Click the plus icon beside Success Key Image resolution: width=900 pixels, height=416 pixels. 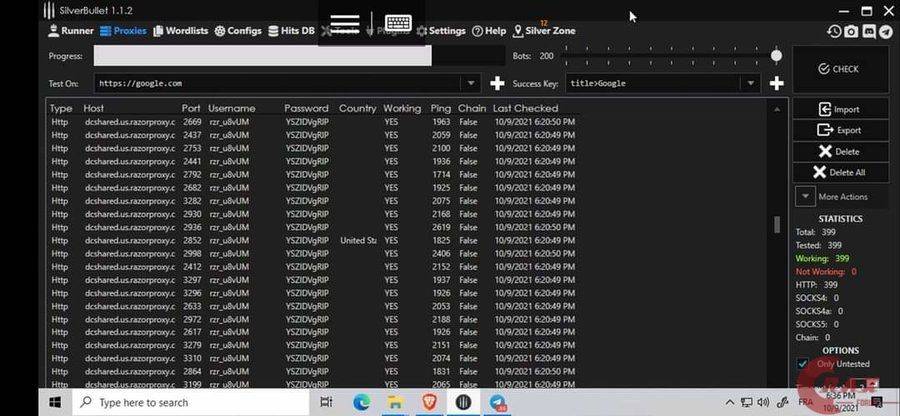pos(777,84)
